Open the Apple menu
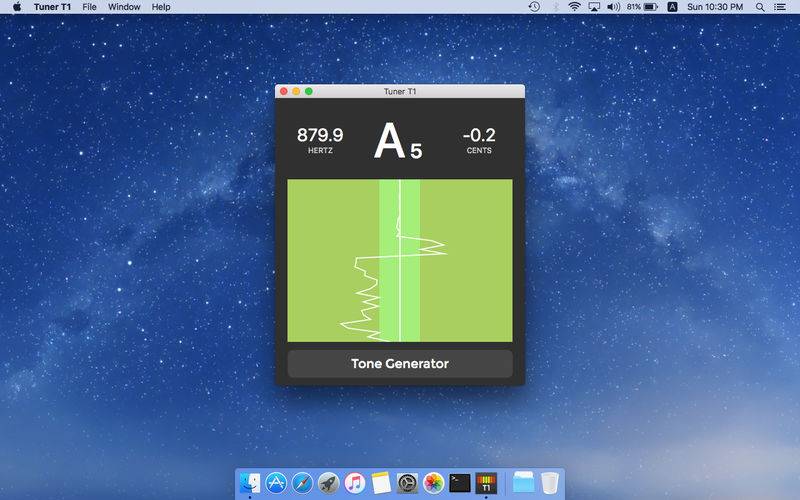The width and height of the screenshot is (800, 500). 17,7
